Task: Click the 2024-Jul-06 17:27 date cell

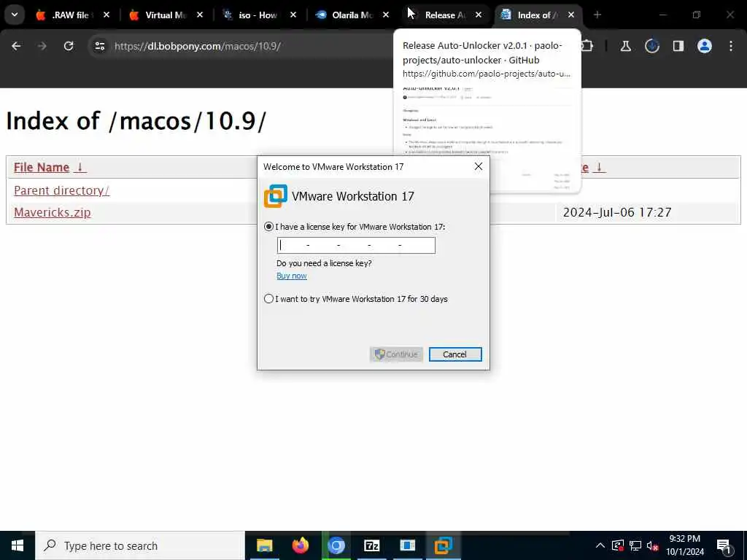Action: 617,212
